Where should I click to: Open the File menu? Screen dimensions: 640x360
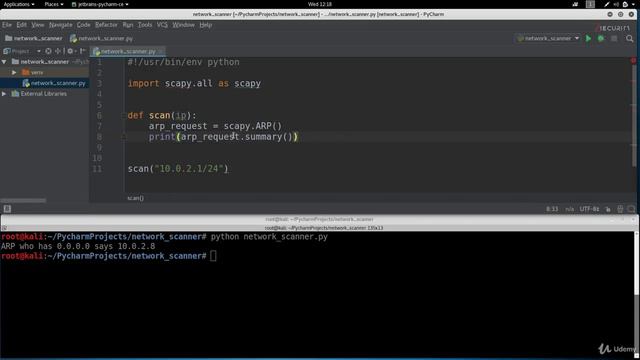(x=7, y=25)
